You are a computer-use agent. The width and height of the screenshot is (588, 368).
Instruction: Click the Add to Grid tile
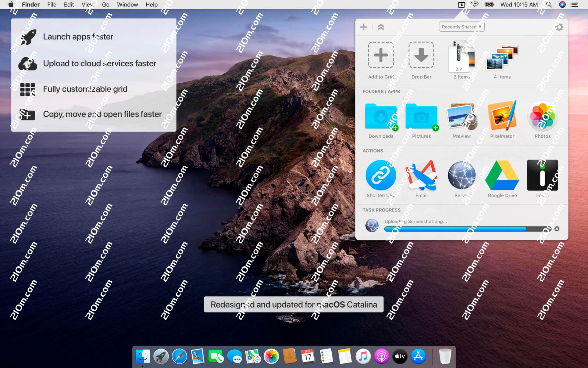tap(381, 60)
